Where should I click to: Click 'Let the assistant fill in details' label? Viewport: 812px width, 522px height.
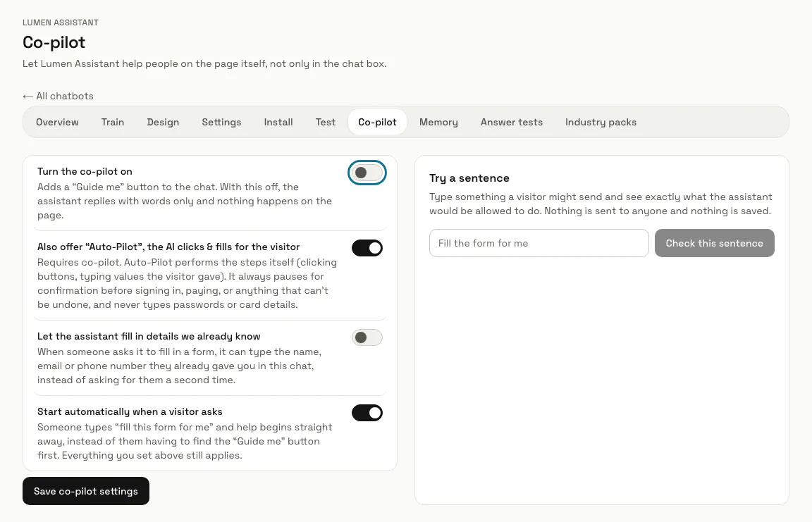point(149,336)
